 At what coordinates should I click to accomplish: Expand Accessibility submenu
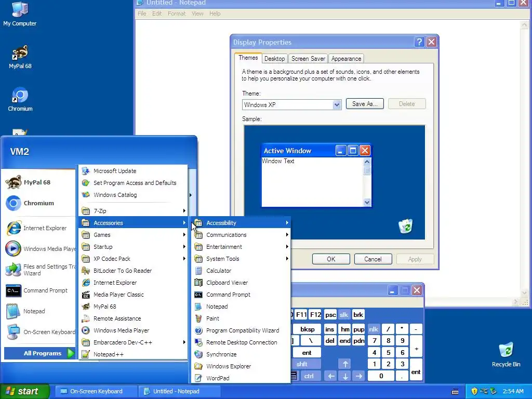coord(241,223)
